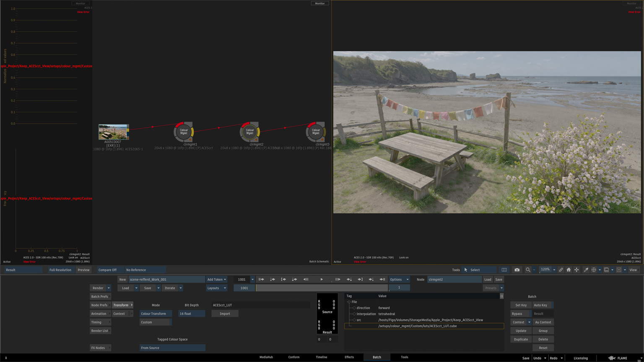Screen dimensions: 644x362
Task: Select the clrmgmt2 Colour Mgmt node
Action: point(250,132)
